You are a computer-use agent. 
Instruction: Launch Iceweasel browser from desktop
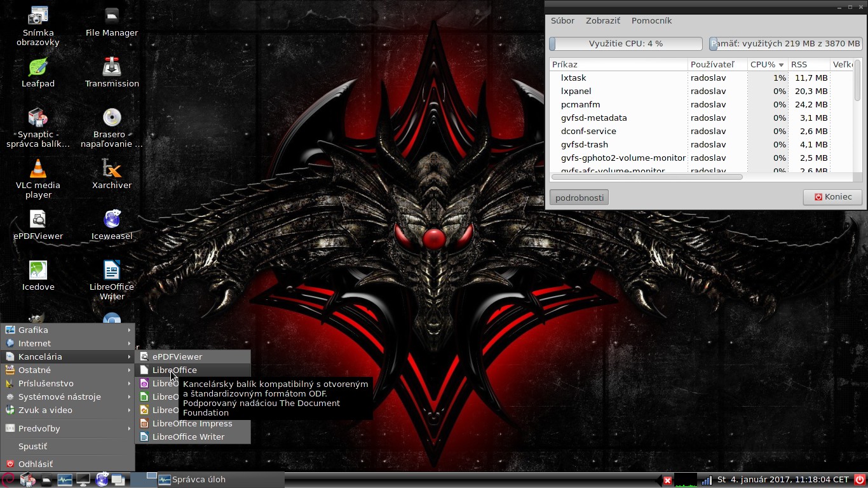tap(112, 225)
